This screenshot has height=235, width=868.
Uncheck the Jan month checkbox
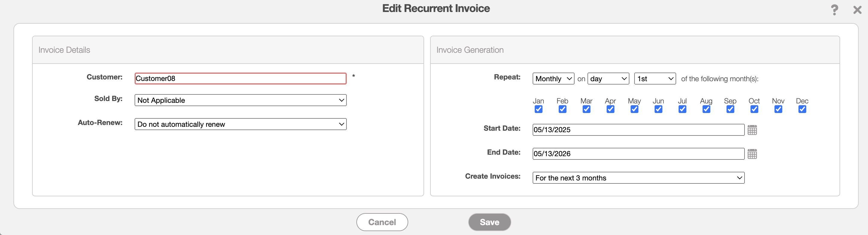[x=539, y=109]
